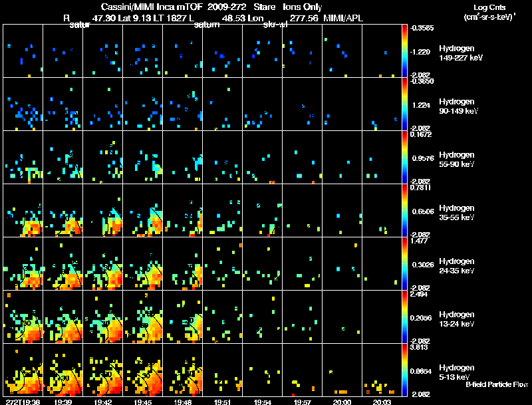Click the Hydrogen 24-35 keV color bar
The width and height of the screenshot is (532, 405).
point(404,264)
